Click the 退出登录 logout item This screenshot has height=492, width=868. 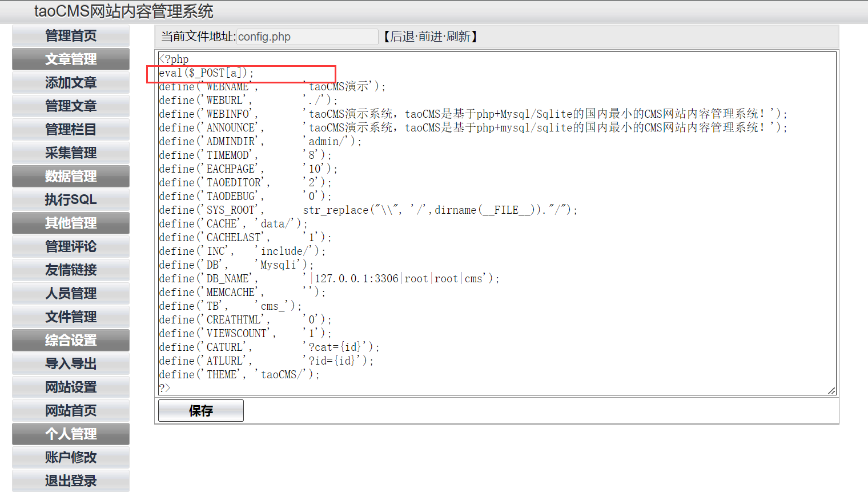point(71,481)
